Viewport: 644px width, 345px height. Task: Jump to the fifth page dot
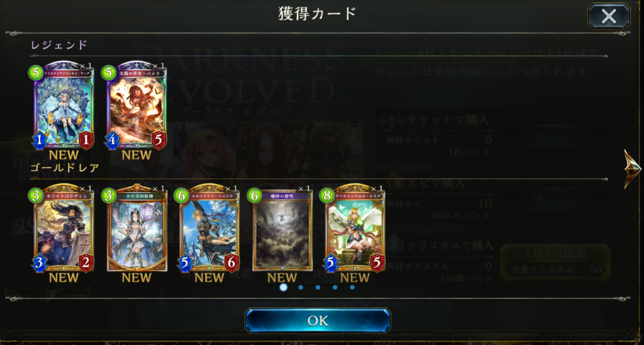click(x=352, y=288)
